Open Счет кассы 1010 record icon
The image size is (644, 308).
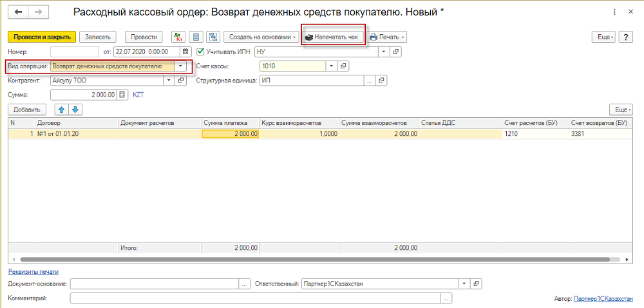(343, 66)
